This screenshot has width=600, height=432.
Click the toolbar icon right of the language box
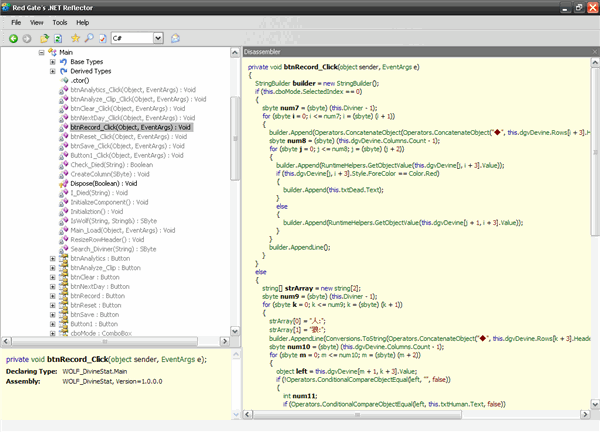(175, 38)
